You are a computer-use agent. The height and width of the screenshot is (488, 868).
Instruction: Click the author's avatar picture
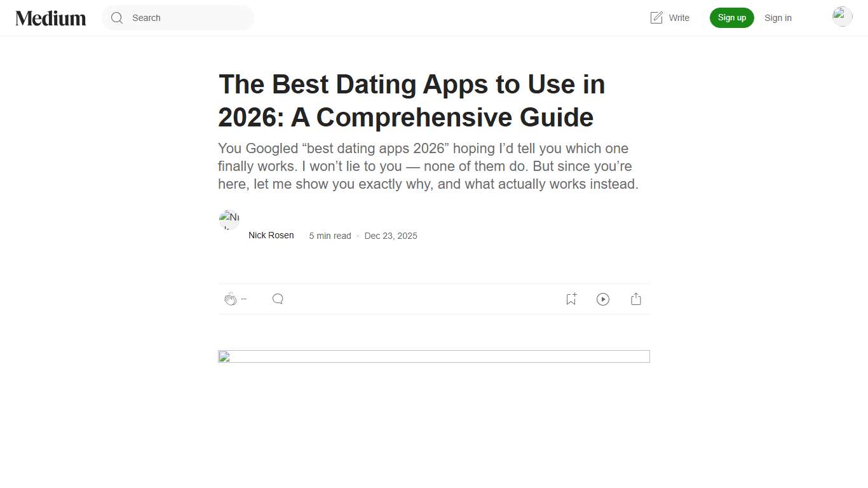(x=229, y=219)
